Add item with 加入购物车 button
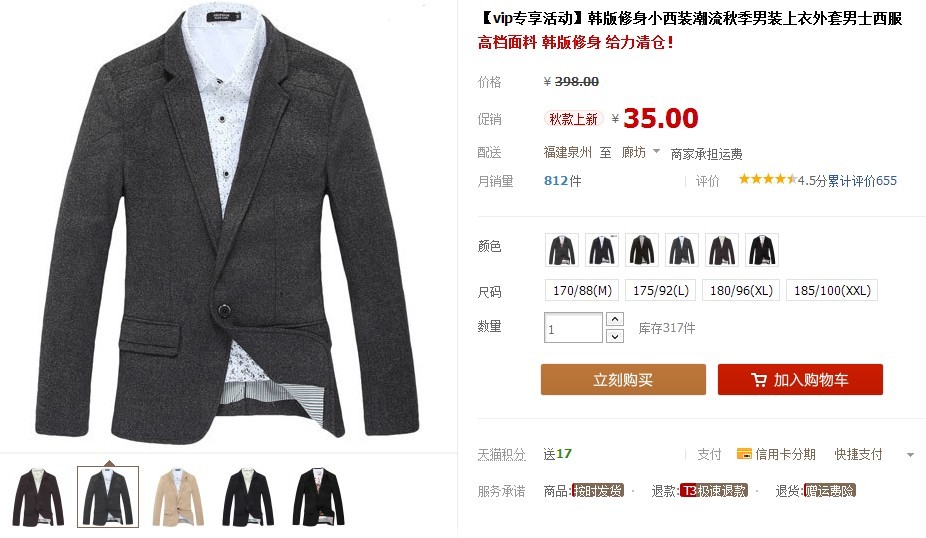 tap(800, 380)
